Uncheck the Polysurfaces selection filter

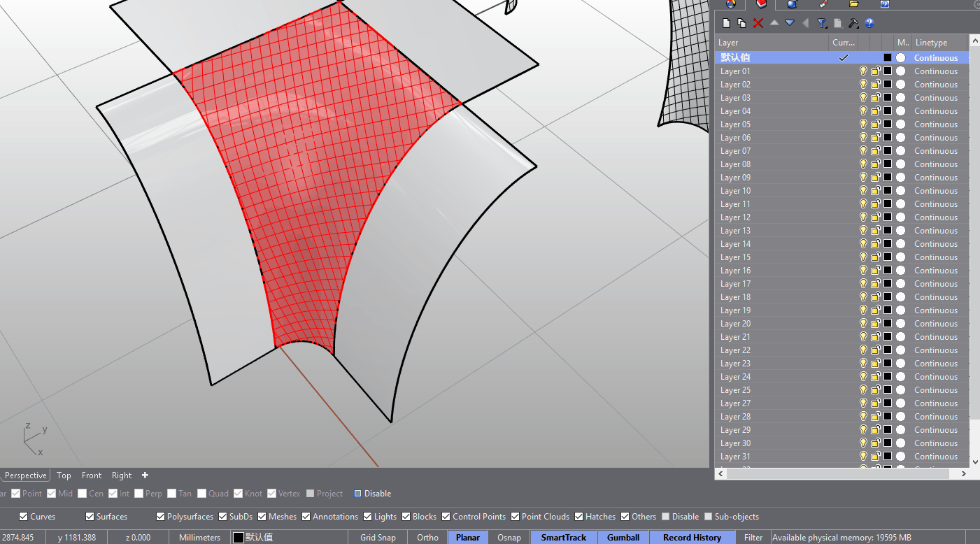[160, 517]
